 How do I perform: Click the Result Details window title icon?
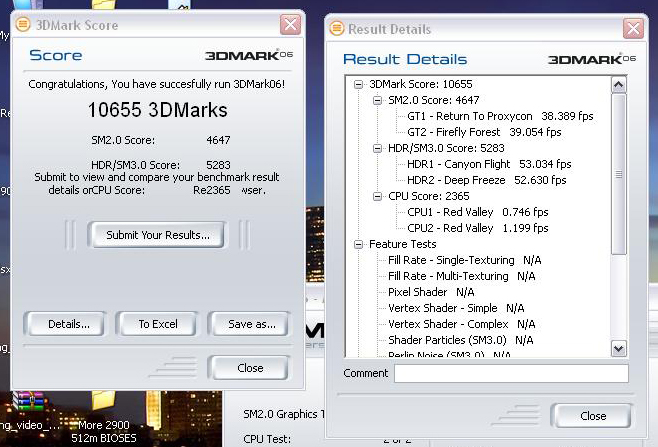(337, 29)
